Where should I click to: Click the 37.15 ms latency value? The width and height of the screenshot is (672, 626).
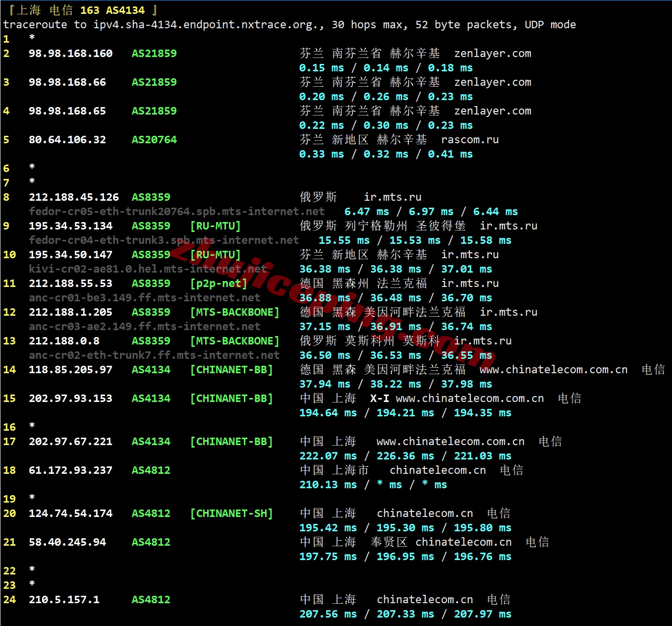pos(325,327)
